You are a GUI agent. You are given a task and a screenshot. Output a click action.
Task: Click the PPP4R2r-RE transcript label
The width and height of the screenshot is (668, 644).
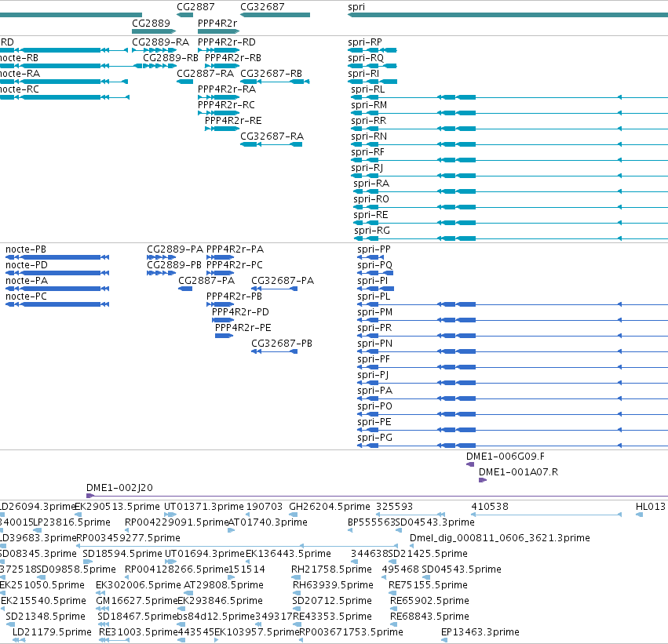pyautogui.click(x=233, y=121)
